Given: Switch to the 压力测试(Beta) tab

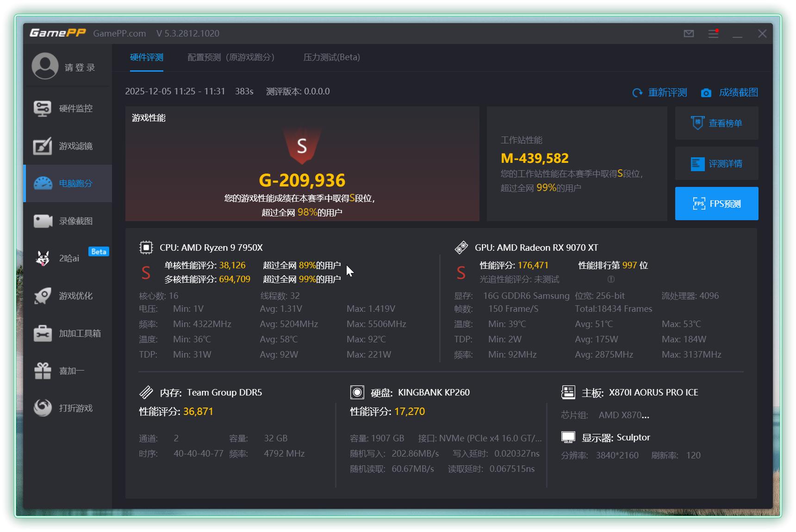Looking at the screenshot, I should [331, 57].
